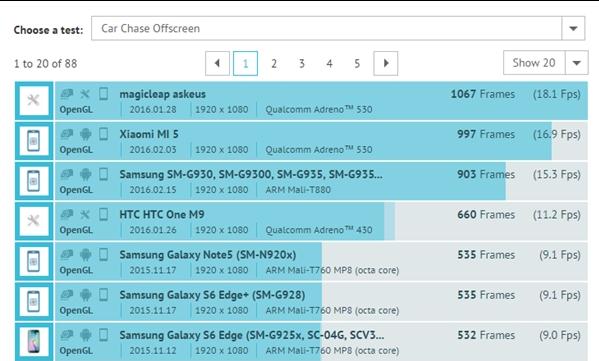Click the GPU chip icon in magicleap row
This screenshot has width=599, height=361.
tap(67, 94)
